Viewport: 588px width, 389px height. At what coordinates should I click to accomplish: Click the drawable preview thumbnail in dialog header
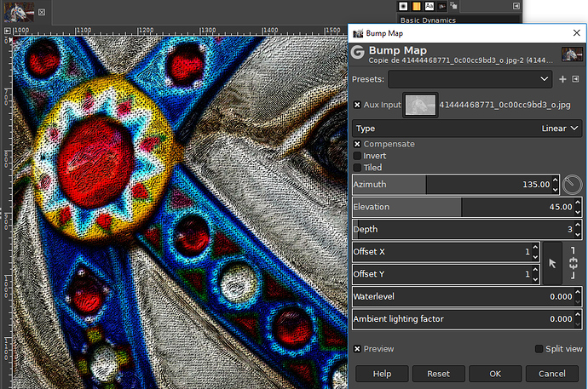pyautogui.click(x=572, y=54)
